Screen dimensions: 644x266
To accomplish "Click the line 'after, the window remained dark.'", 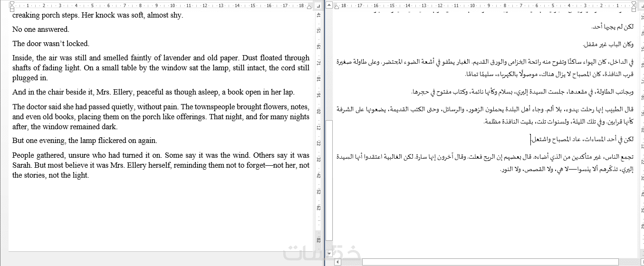I will point(65,127).
